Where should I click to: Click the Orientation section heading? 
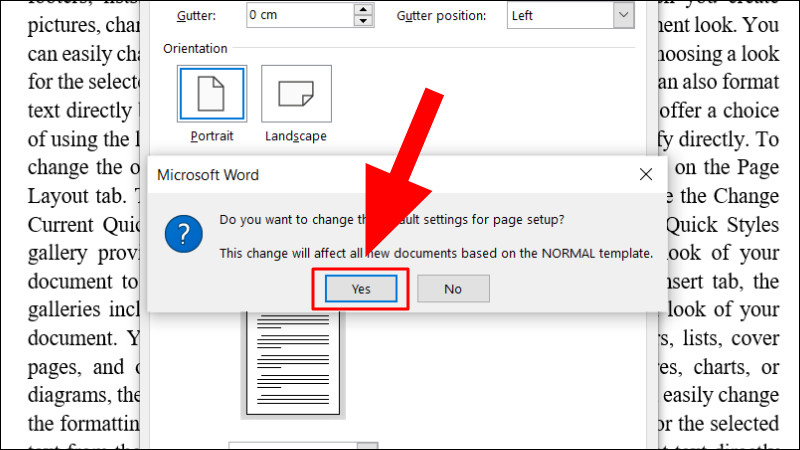195,48
